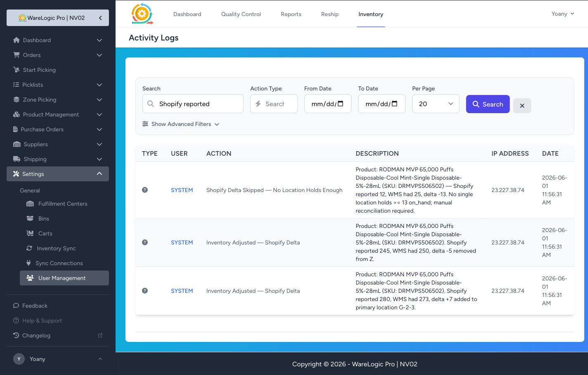Image resolution: width=588 pixels, height=375 pixels.
Task: Expand the bottom Yoany profile chevron
Action: point(100,359)
